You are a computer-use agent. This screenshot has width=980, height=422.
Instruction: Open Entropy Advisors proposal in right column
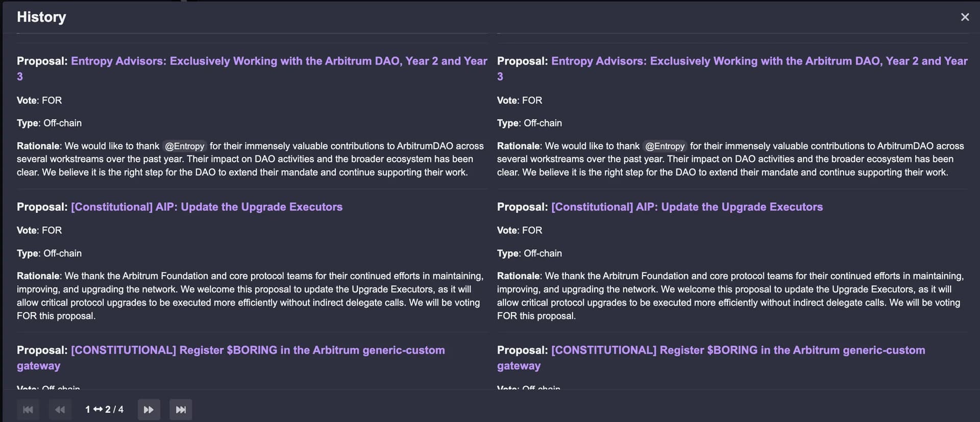(759, 61)
